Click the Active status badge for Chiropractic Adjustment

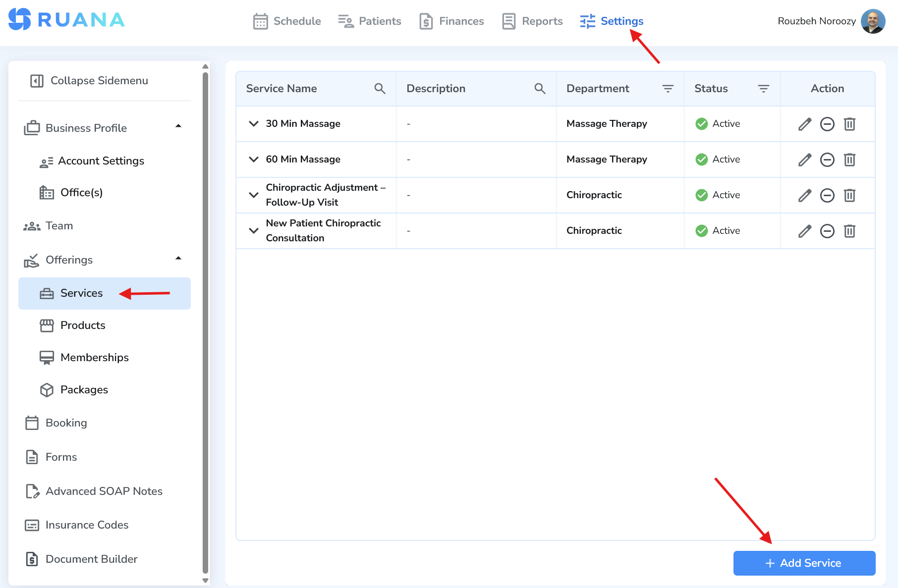tap(717, 195)
